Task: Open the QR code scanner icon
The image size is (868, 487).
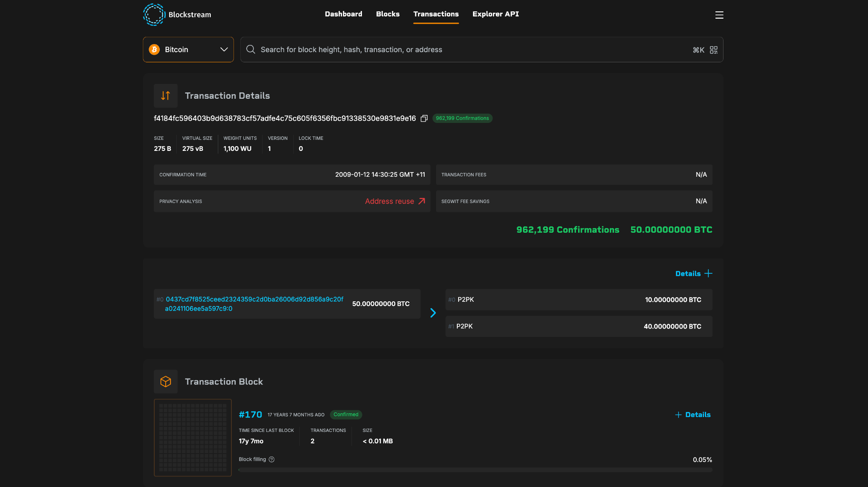Action: point(714,50)
